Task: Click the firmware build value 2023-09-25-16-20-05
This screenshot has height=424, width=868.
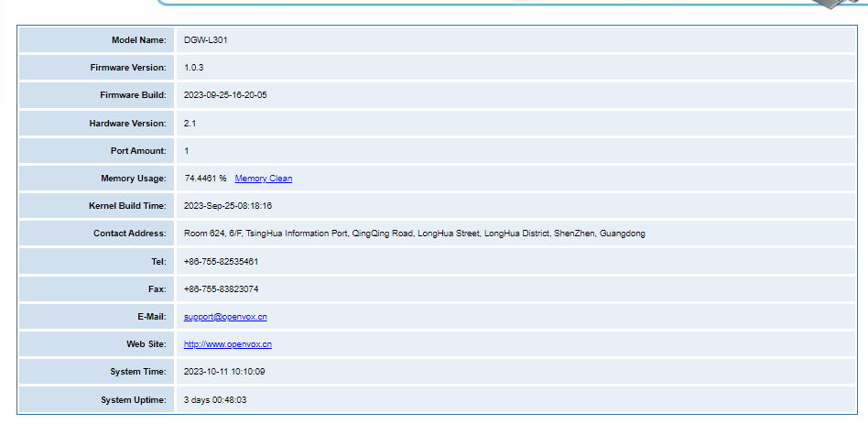Action: 225,95
